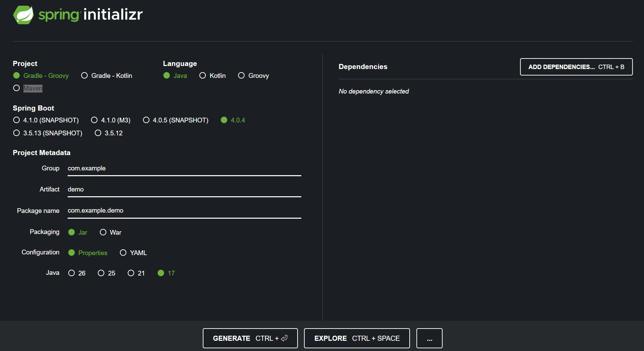Open the Add Dependencies dialog
This screenshot has width=644, height=351.
coord(576,67)
